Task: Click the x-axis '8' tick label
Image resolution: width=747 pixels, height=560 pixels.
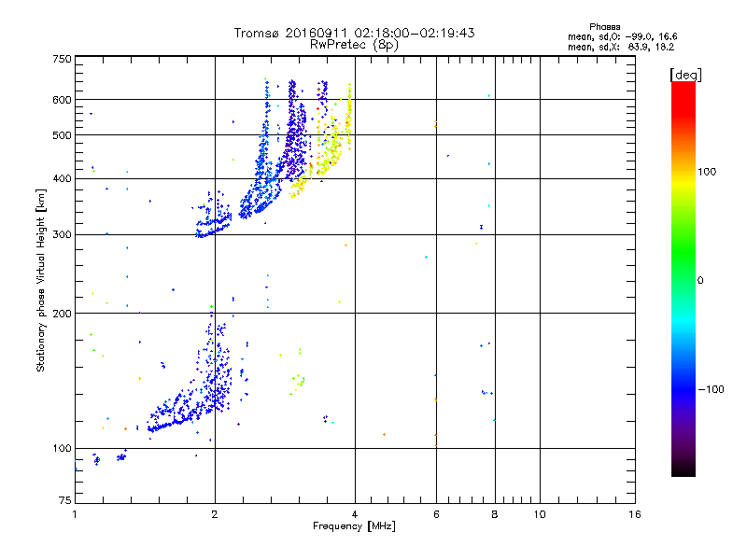Action: (495, 514)
